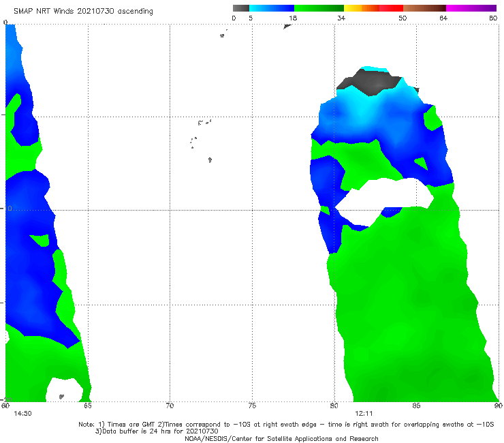Viewport: 504px width, 443px height.
Task: Click the swath time '12:11'
Action: tap(364, 414)
